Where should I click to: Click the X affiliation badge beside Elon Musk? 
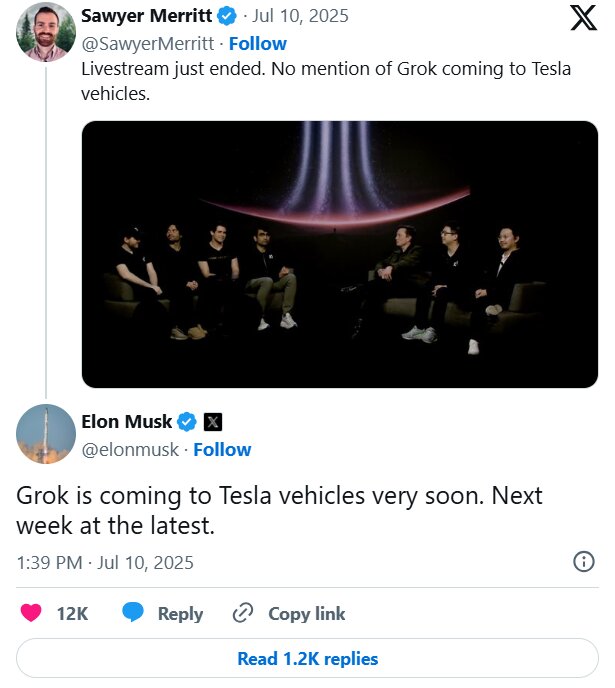click(x=212, y=422)
